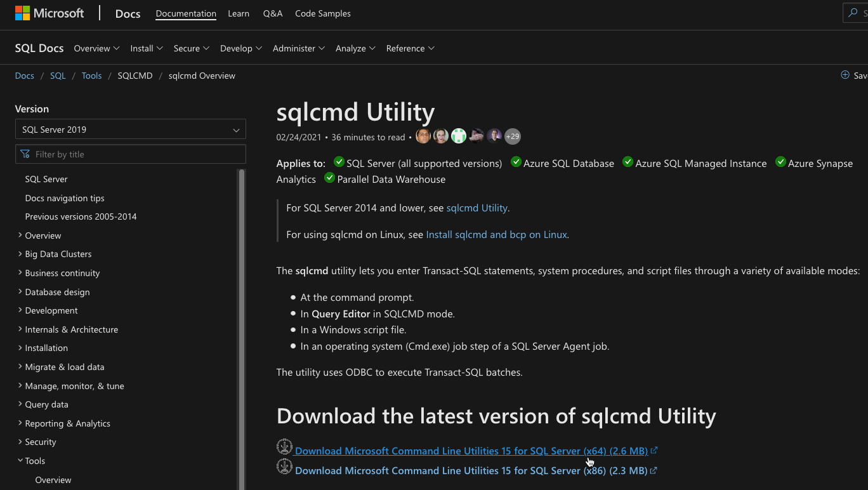This screenshot has height=490, width=868.
Task: Click SQL in the breadcrumb
Action: (x=58, y=76)
